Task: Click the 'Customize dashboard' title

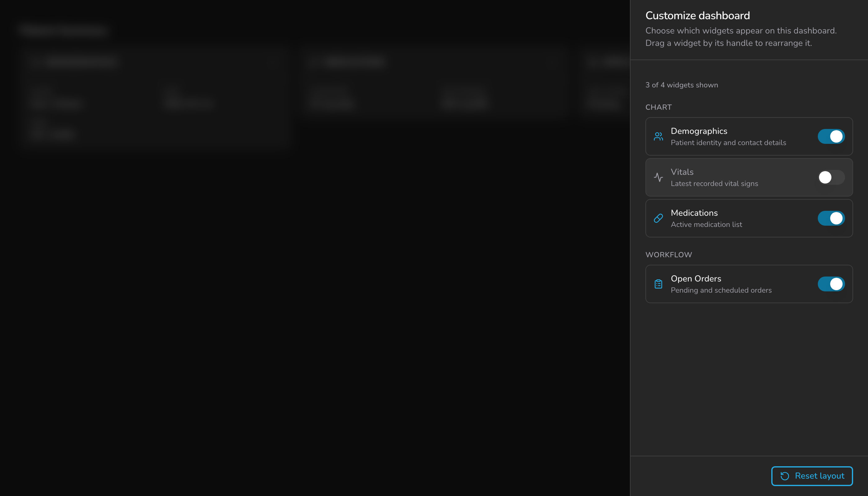Action: pyautogui.click(x=697, y=16)
